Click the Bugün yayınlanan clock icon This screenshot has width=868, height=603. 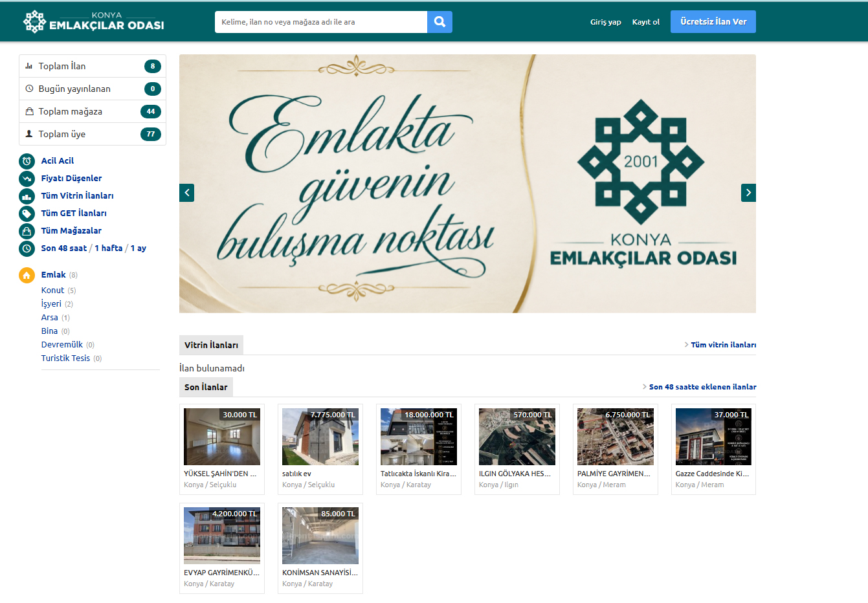pos(29,89)
